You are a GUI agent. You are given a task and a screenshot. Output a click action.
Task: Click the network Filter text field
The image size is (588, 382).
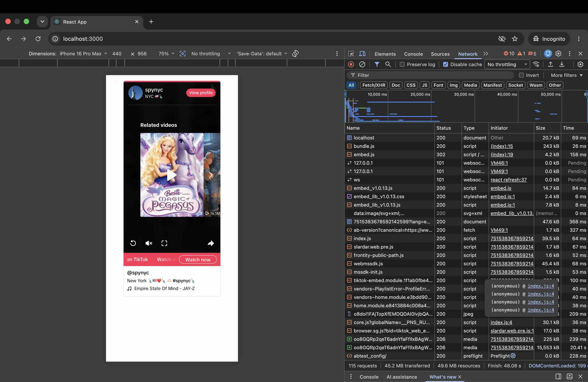430,75
